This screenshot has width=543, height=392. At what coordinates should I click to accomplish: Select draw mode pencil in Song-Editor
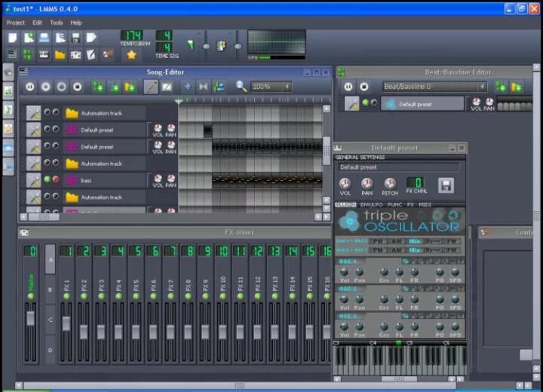[151, 87]
